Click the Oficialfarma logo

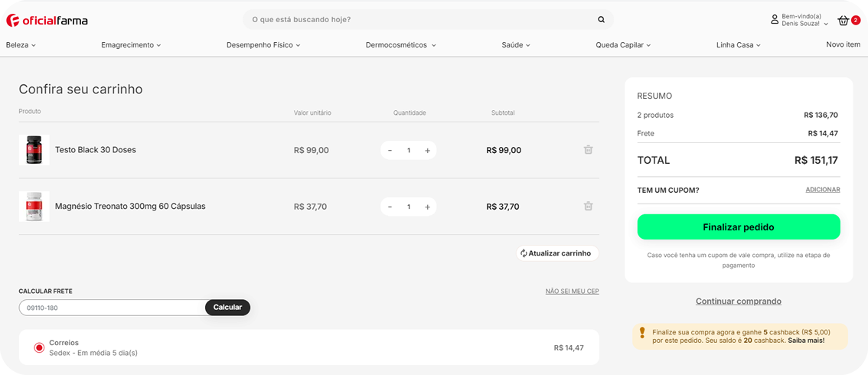pyautogui.click(x=47, y=20)
